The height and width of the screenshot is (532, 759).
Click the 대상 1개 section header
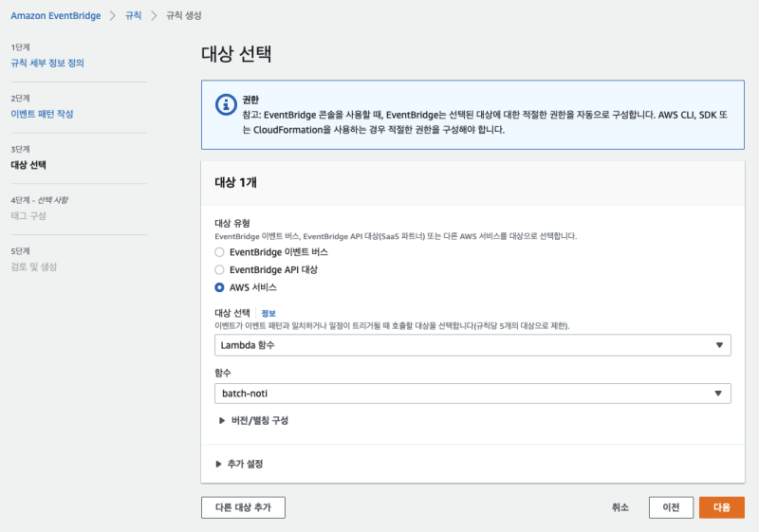tap(235, 182)
